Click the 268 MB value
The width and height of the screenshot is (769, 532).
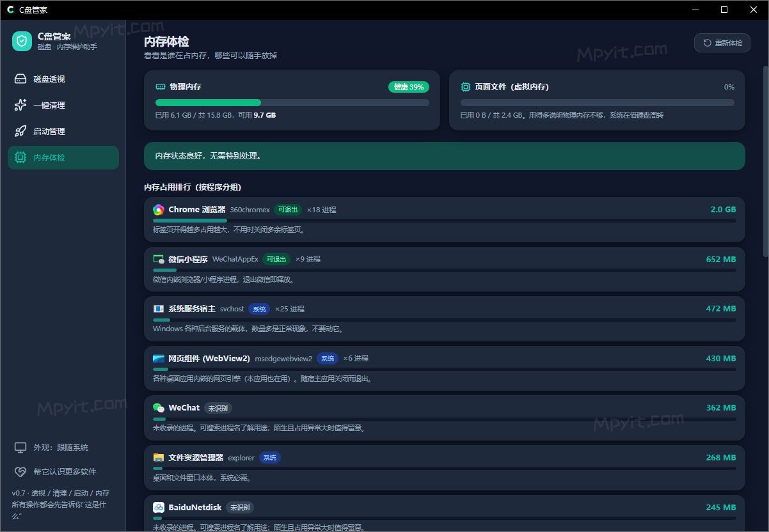pyautogui.click(x=720, y=458)
